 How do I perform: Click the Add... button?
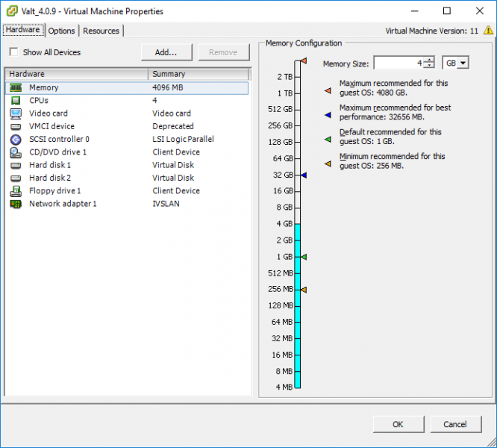(166, 52)
